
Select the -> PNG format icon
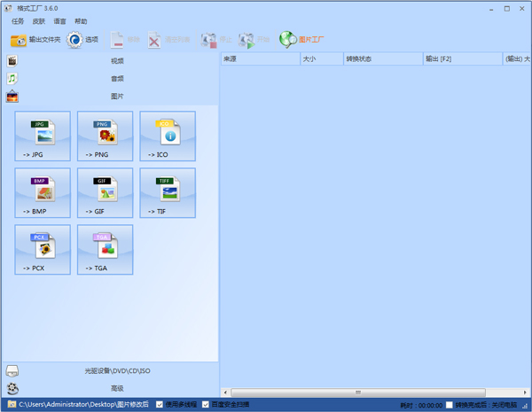(105, 136)
